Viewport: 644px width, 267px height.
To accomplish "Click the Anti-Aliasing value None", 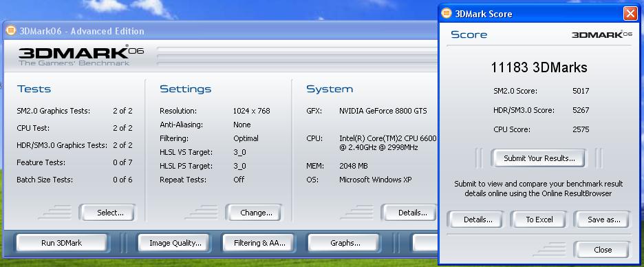I will (242, 125).
